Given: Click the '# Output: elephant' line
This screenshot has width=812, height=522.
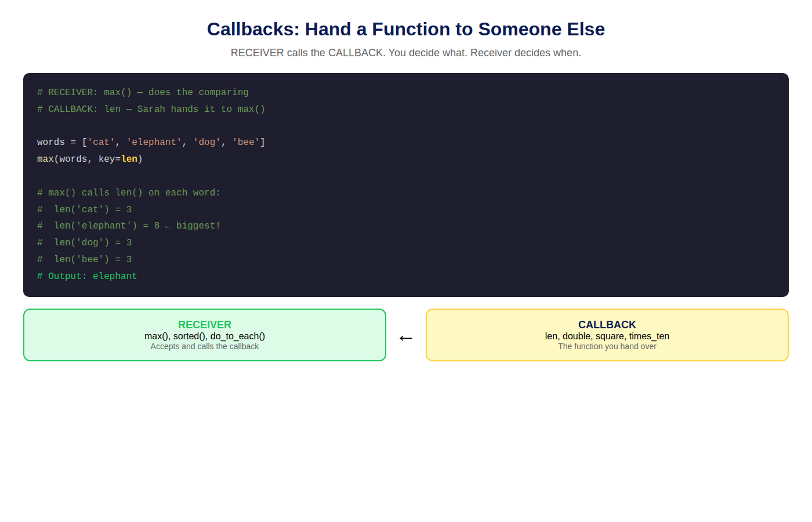Looking at the screenshot, I should point(87,276).
